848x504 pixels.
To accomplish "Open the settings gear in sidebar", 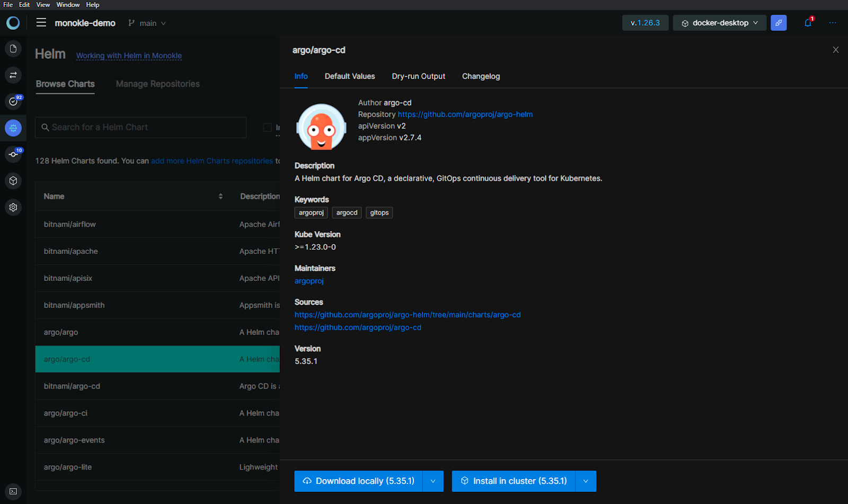I will point(13,207).
